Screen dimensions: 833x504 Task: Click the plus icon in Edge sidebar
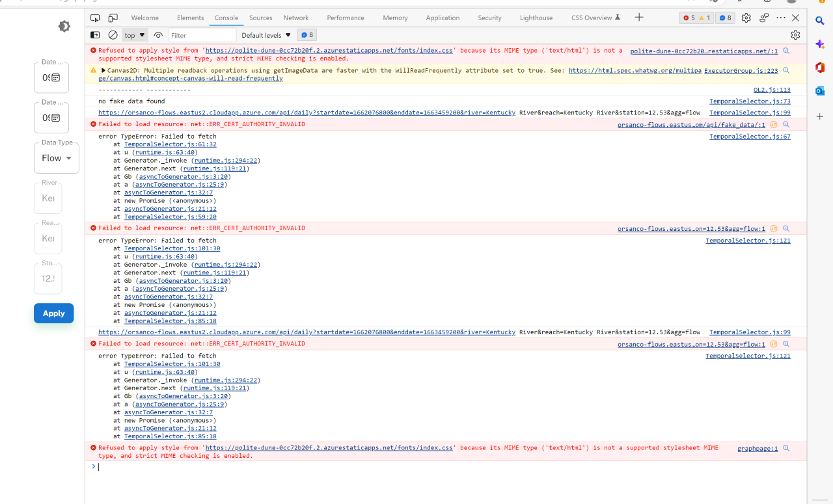tap(820, 116)
